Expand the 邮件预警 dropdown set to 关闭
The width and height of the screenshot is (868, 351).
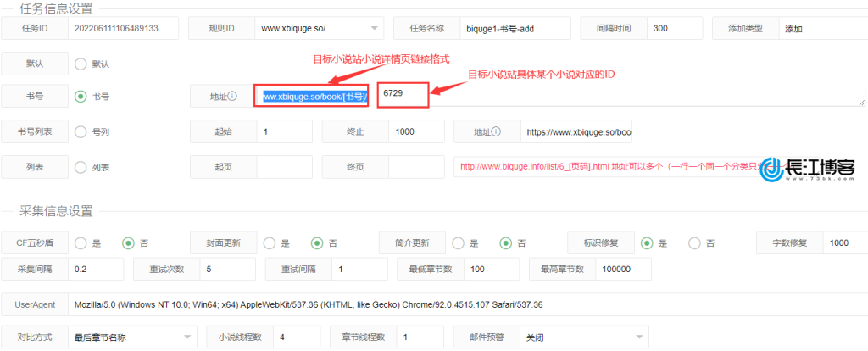[x=583, y=337]
